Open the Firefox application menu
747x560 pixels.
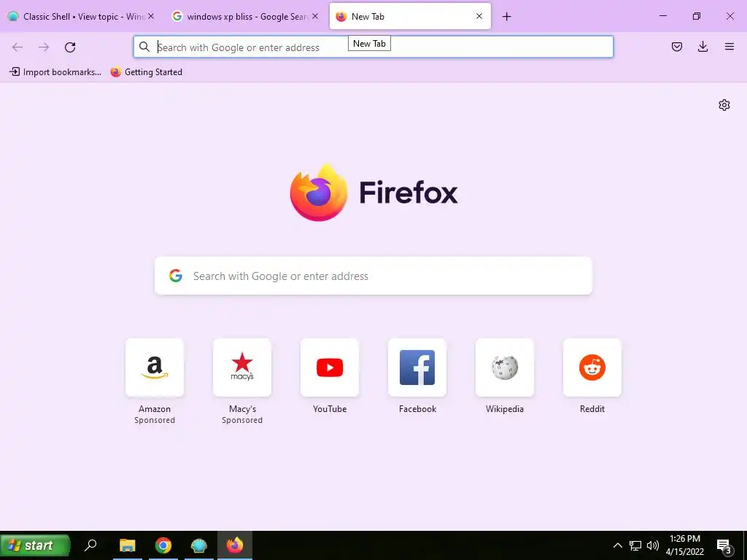coord(729,47)
